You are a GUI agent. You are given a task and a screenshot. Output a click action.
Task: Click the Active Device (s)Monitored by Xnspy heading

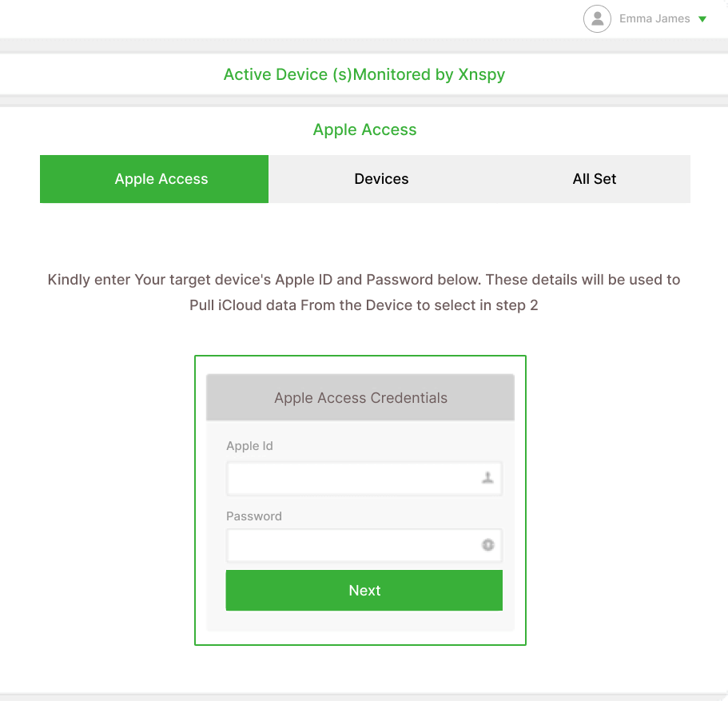[x=364, y=75]
